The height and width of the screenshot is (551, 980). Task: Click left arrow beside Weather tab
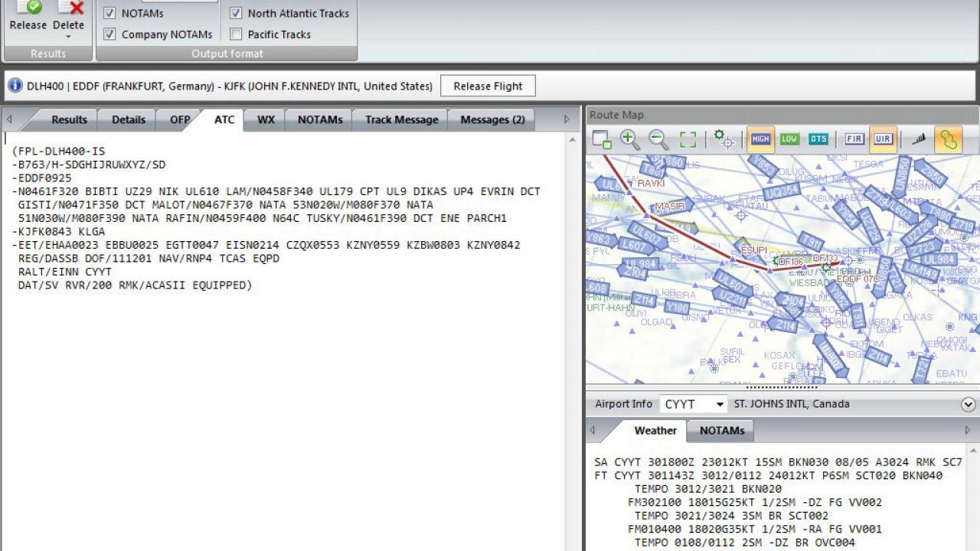[x=593, y=430]
